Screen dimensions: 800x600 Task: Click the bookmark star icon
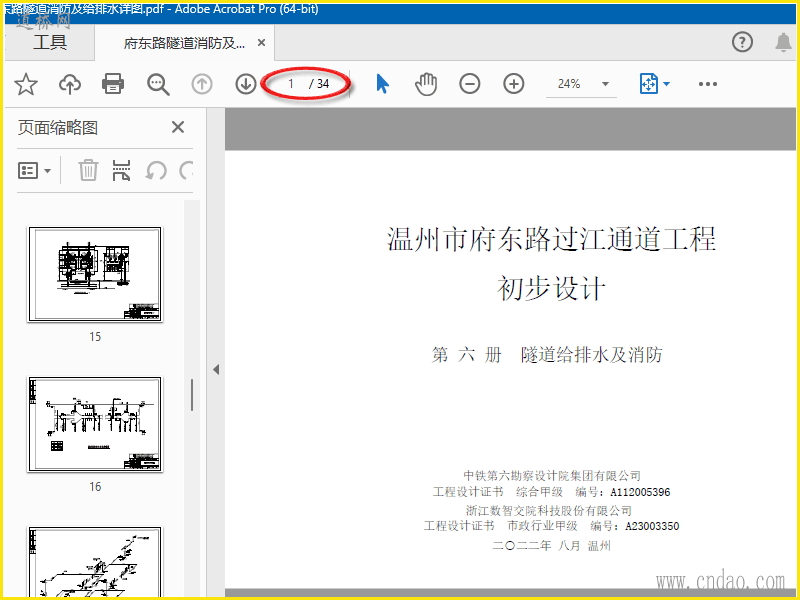pos(26,84)
